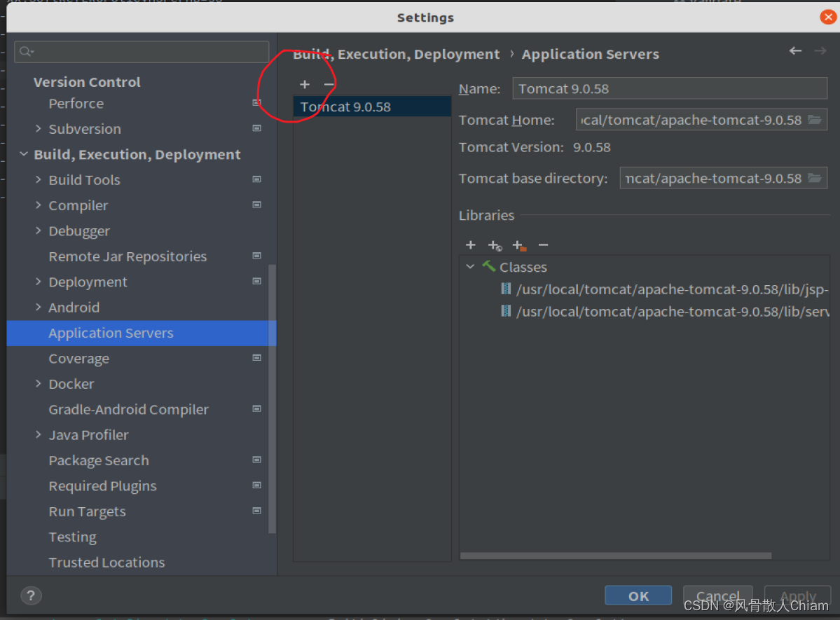The height and width of the screenshot is (620, 840).
Task: Click the project-level icon beside Remote Jar Repositories
Action: click(257, 256)
